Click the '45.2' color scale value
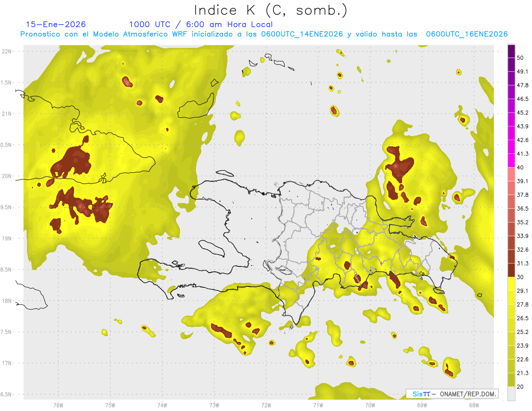 [x=522, y=113]
